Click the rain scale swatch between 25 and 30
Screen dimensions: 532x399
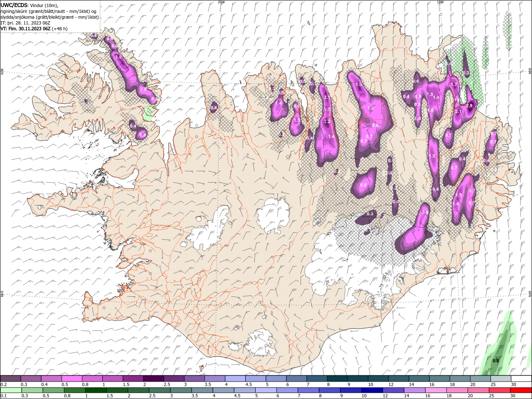pos(499,390)
